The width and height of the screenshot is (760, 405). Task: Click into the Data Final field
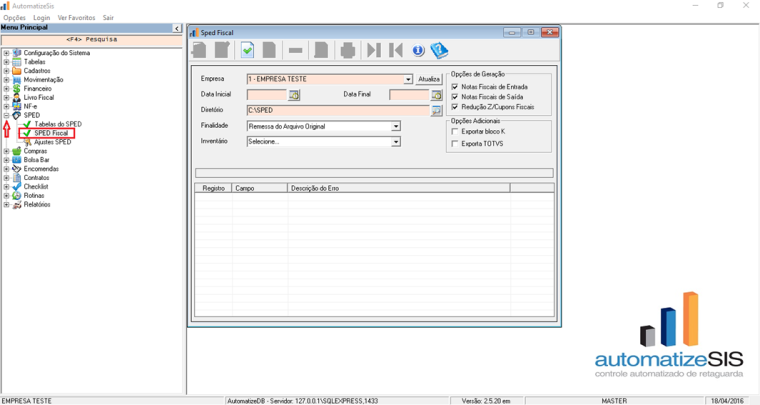coord(410,95)
